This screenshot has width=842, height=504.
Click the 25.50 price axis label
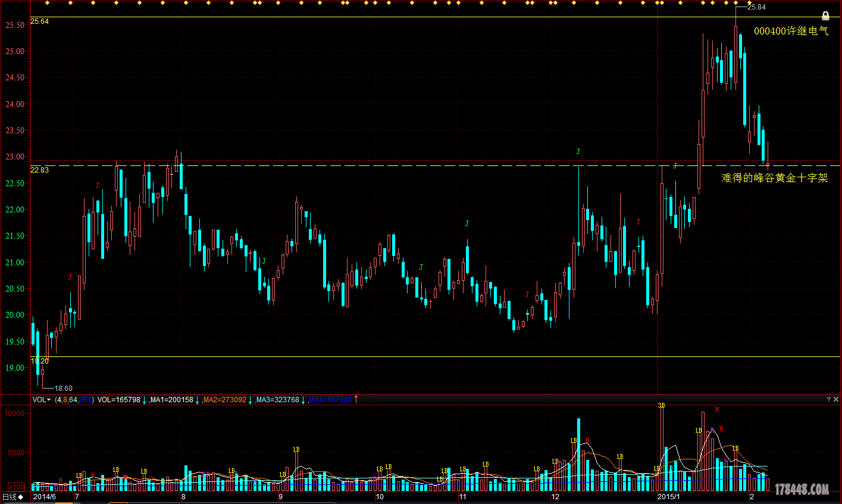click(x=15, y=25)
